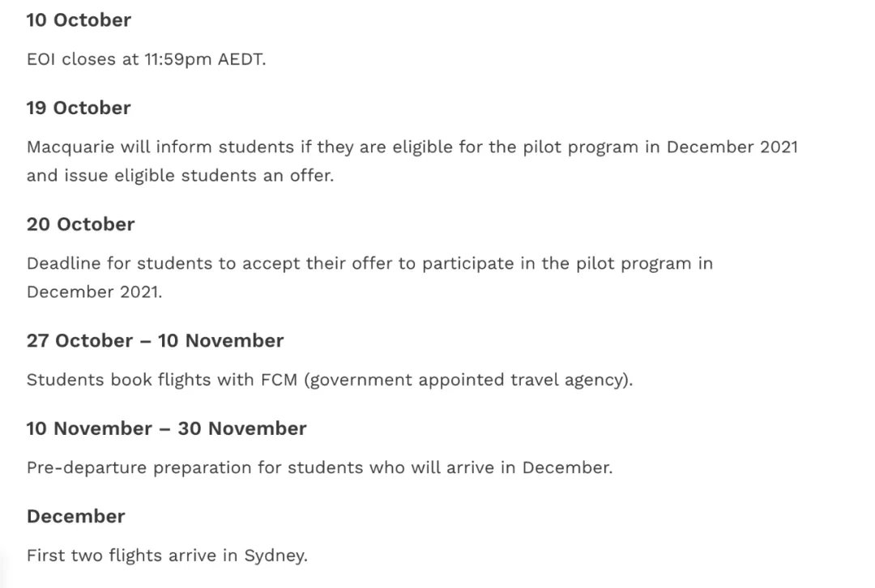875x588 pixels.
Task: Click the 10 November – 30 November heading
Action: pyautogui.click(x=166, y=428)
